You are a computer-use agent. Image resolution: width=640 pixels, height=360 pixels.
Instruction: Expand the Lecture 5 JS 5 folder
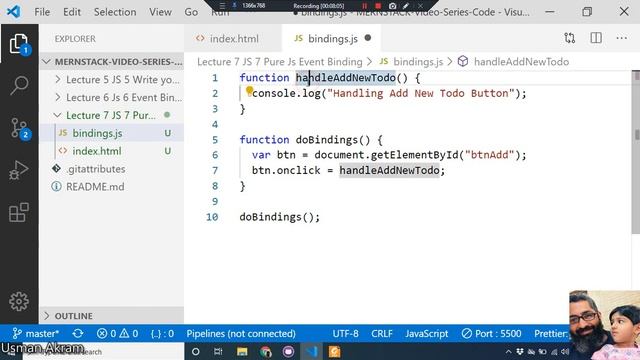coord(112,80)
